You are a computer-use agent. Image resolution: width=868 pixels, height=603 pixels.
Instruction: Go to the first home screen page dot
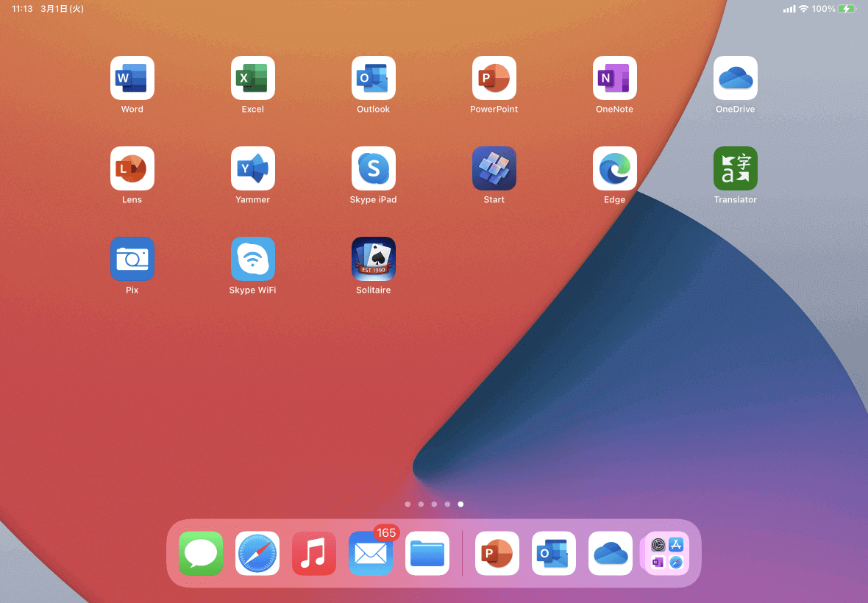tap(408, 504)
